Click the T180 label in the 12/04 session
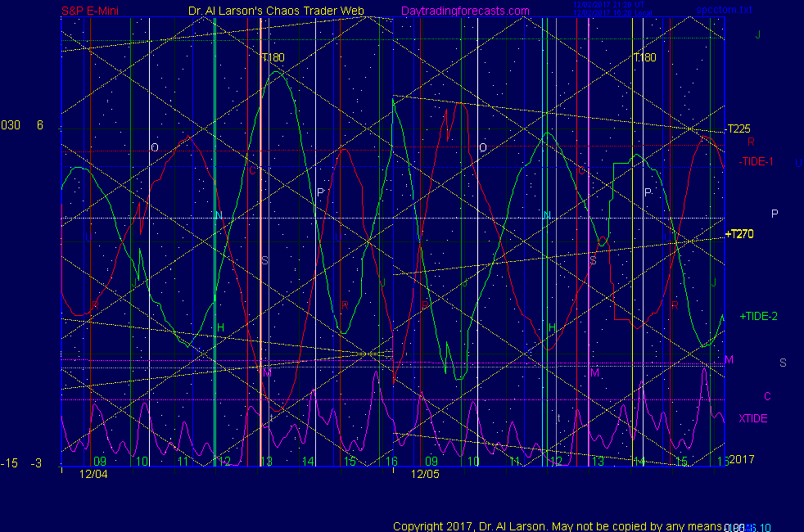Viewport: 804px width, 532px height. 273,57
